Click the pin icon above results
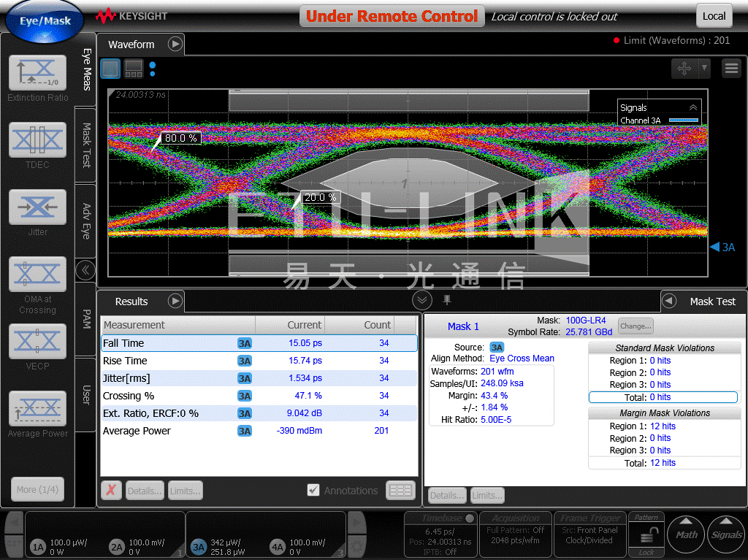The width and height of the screenshot is (748, 560). point(447,300)
